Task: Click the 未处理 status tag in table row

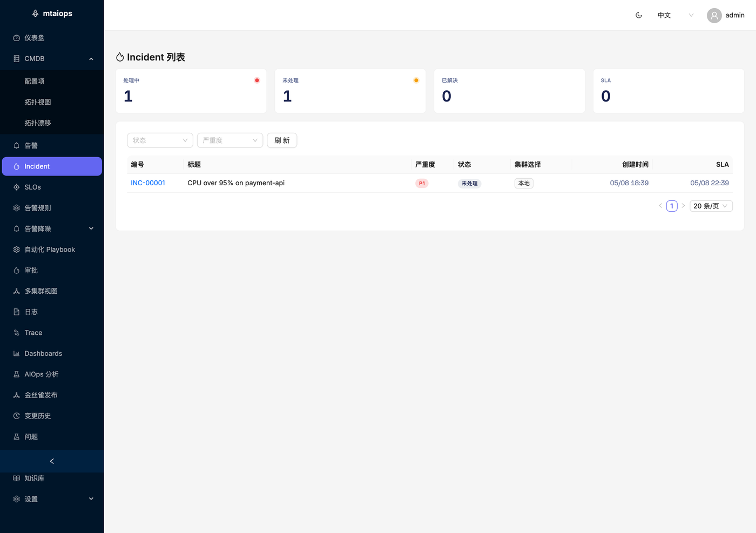Action: (469, 184)
